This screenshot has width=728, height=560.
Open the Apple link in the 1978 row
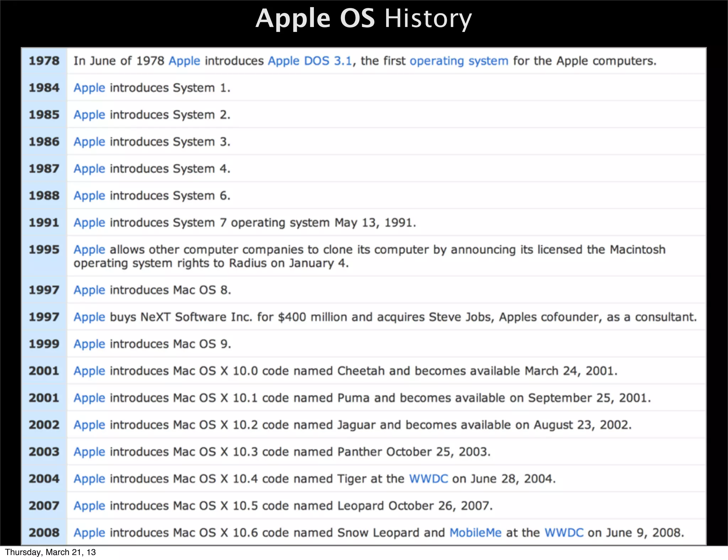click(x=184, y=61)
